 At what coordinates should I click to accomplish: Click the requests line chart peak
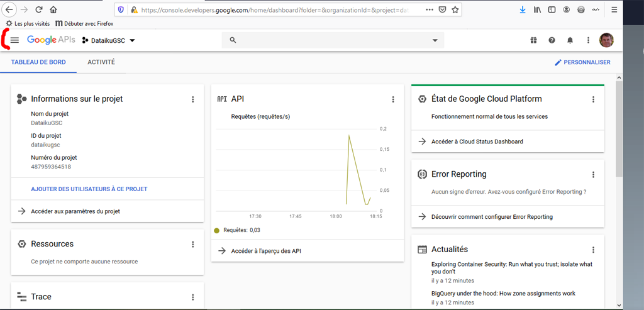[x=349, y=135]
